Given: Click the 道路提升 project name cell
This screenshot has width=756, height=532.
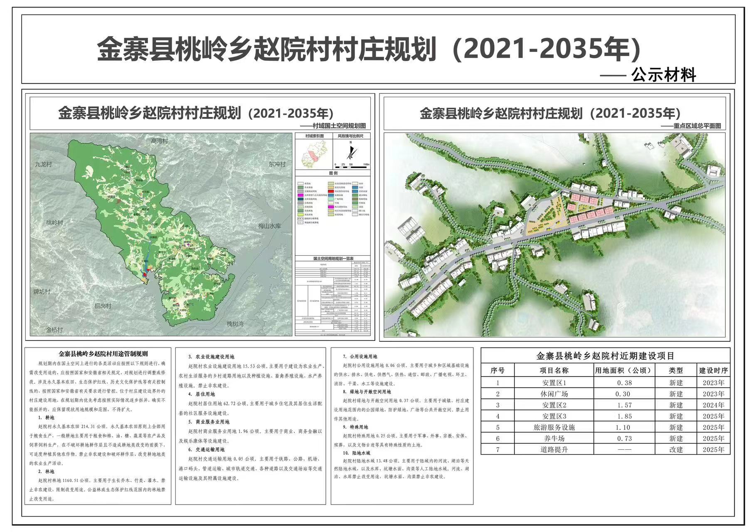Looking at the screenshot, I should pyautogui.click(x=554, y=450).
